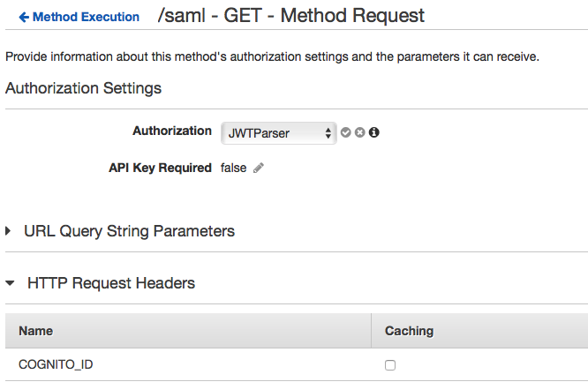This screenshot has height=382, width=588.
Task: Open the authorization info icon
Action: (374, 132)
